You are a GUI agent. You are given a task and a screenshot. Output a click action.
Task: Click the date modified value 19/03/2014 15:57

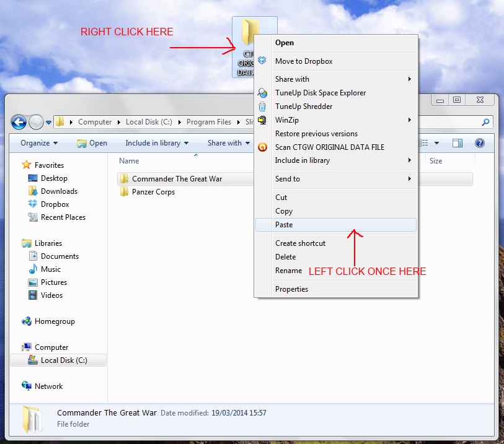coord(239,413)
